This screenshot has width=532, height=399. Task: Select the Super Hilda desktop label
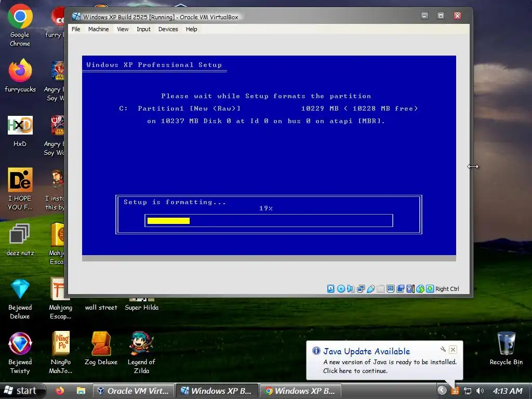[141, 308]
